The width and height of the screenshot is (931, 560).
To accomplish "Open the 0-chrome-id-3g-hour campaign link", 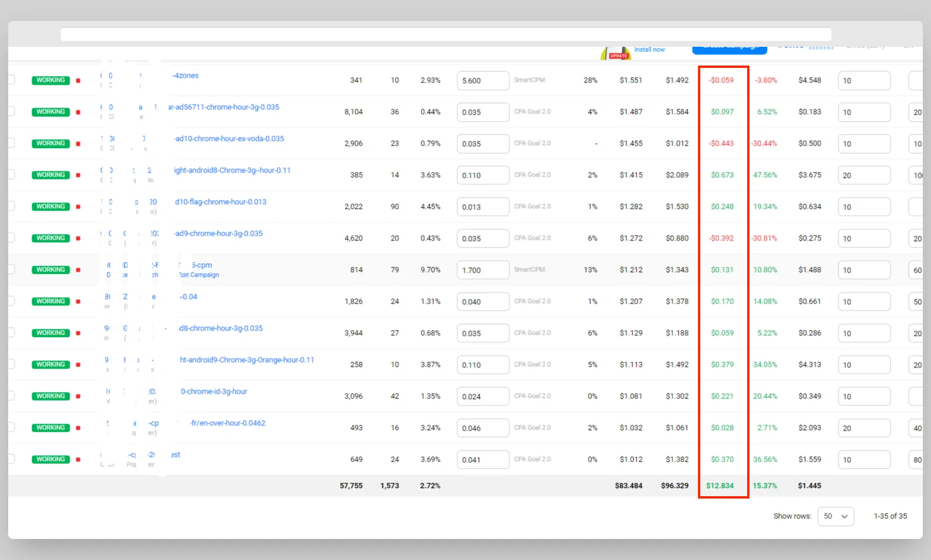I will click(x=214, y=391).
